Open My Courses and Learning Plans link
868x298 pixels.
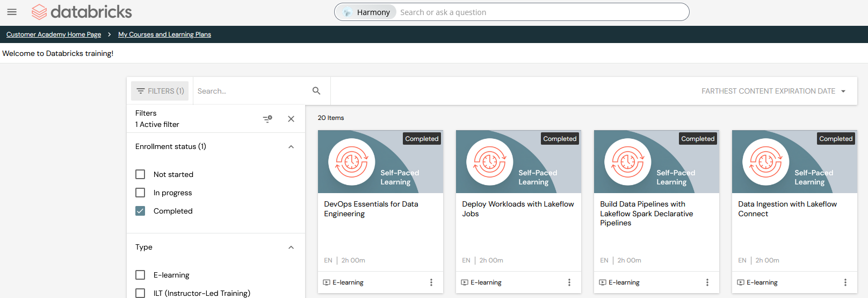[x=164, y=34]
